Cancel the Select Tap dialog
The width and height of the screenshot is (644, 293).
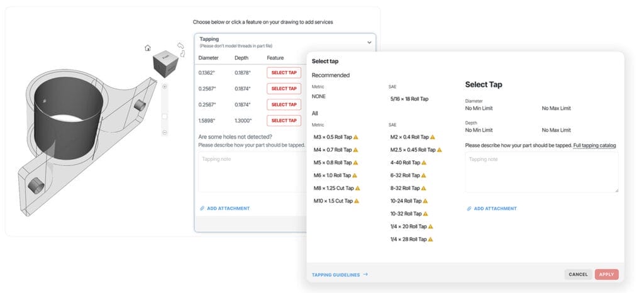[577, 274]
